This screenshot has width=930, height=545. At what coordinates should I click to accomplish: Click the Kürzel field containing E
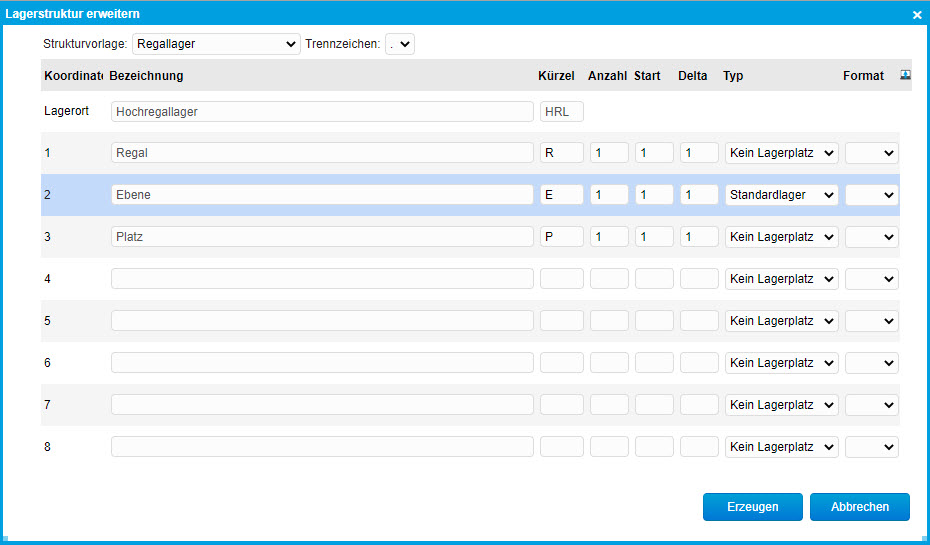(562, 195)
